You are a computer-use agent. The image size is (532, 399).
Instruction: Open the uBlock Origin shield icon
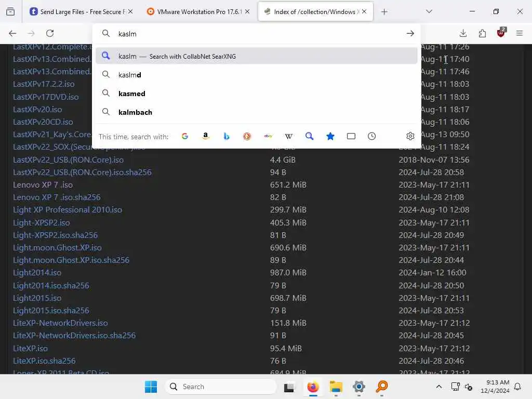(501, 33)
